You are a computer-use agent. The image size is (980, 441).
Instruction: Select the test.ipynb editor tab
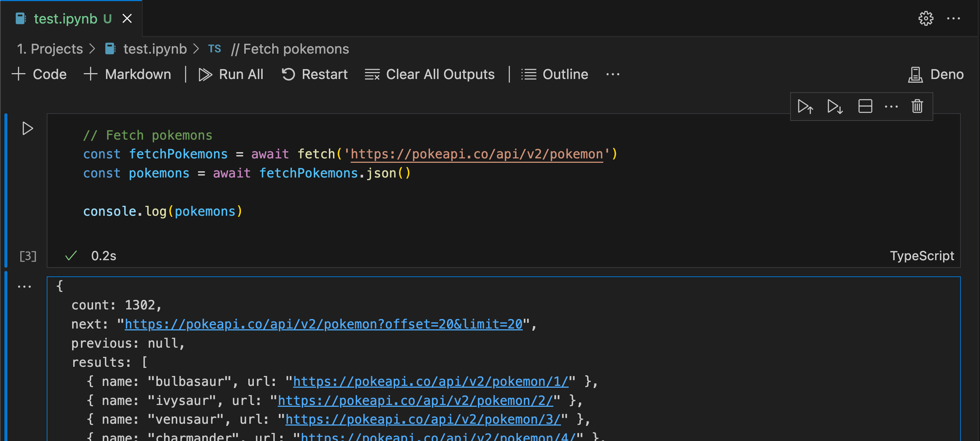[65, 19]
